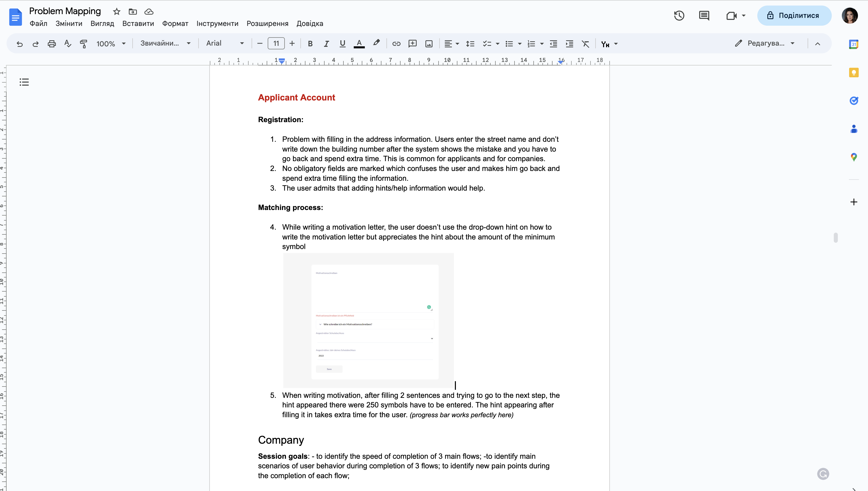Viewport: 868px width, 491px height.
Task: Open version history clock icon
Action: coord(679,16)
